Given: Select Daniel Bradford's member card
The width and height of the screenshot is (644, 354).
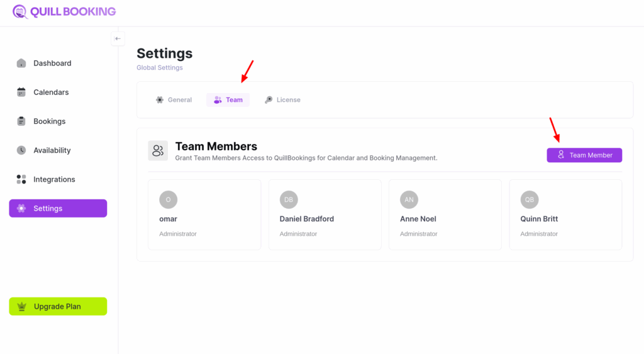Looking at the screenshot, I should tap(325, 215).
